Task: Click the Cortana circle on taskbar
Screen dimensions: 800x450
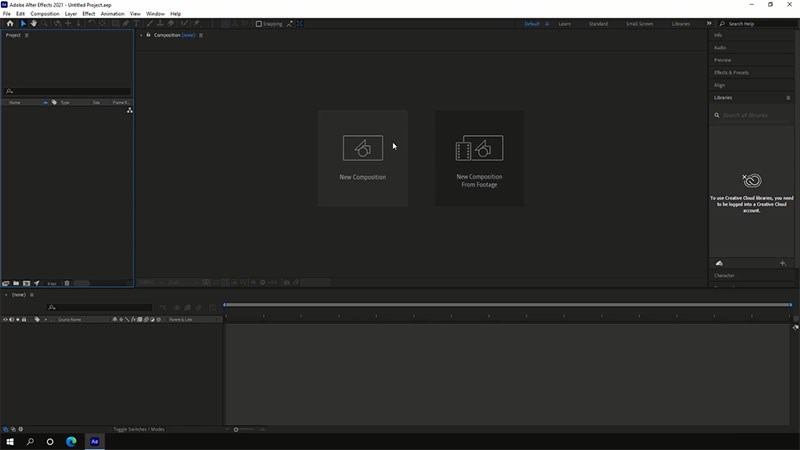Action: tap(50, 442)
